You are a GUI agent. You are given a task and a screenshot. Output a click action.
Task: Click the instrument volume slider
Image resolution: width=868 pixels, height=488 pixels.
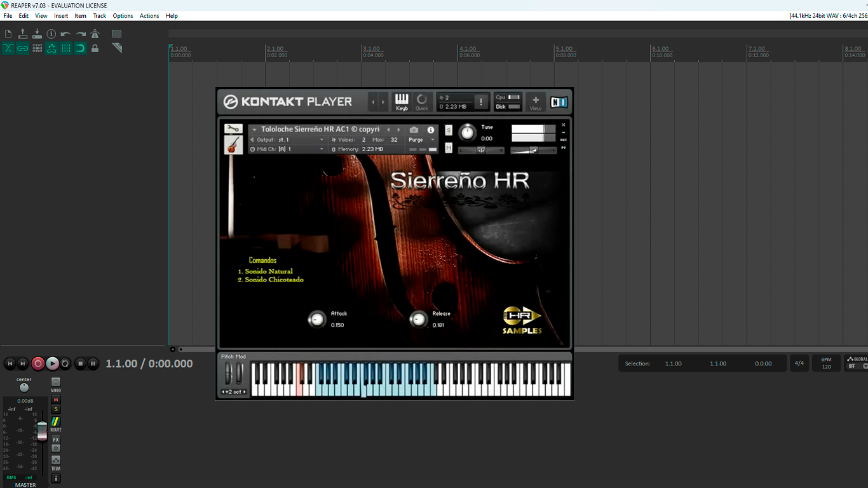click(x=534, y=151)
